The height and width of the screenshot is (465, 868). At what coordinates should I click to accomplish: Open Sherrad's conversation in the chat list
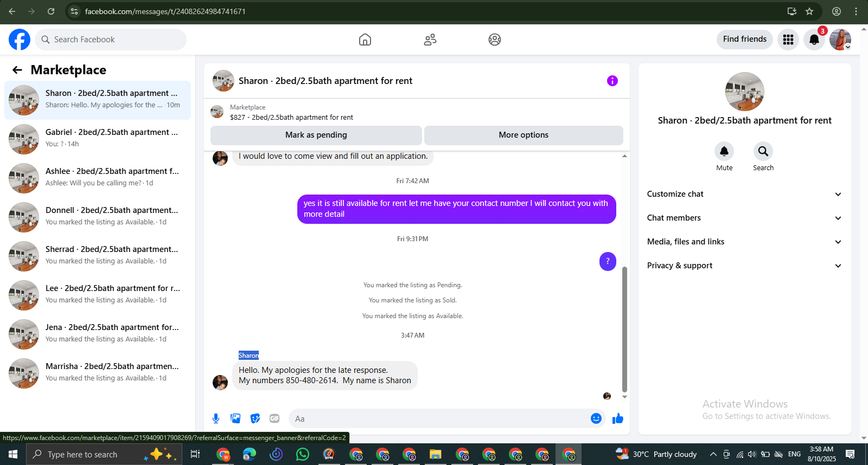98,256
